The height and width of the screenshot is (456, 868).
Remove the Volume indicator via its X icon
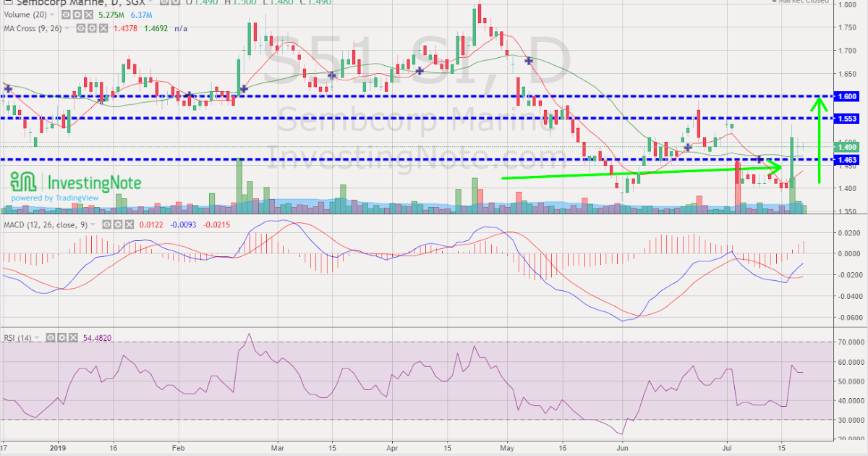(x=88, y=14)
